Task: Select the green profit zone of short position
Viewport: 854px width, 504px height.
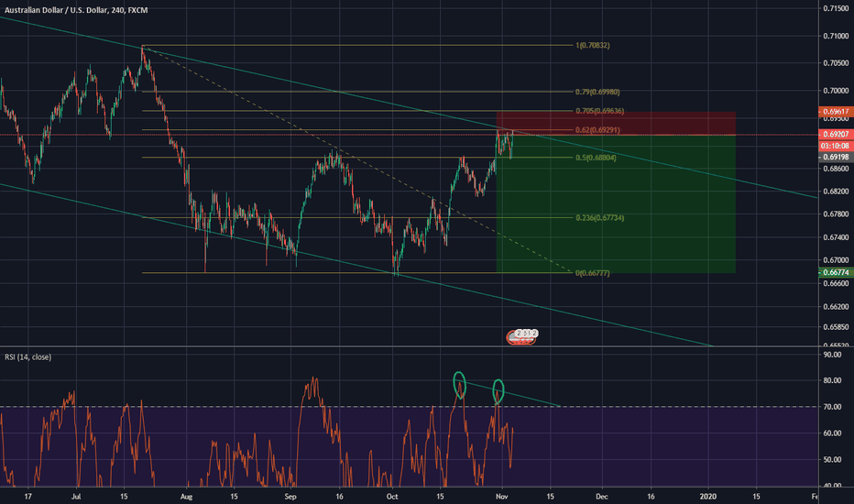Action: coord(616,203)
